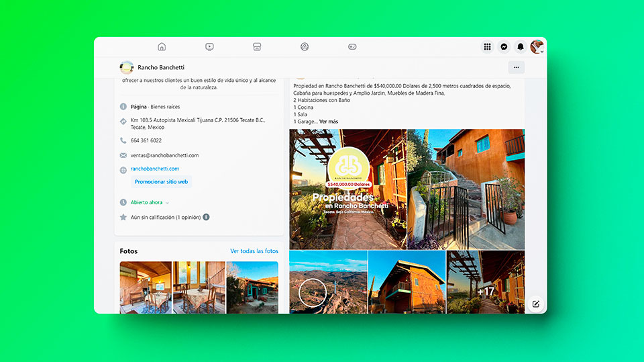644x362 pixels.
Task: Open account profile avatar menu
Action: (x=536, y=46)
